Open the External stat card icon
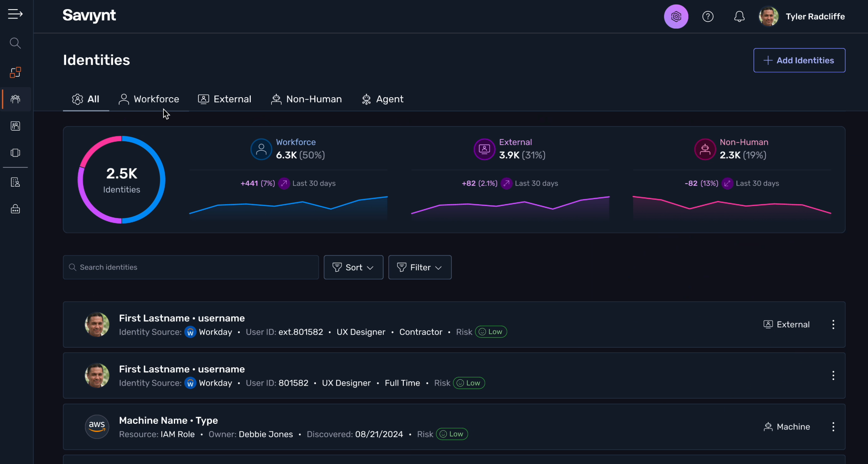 point(484,149)
